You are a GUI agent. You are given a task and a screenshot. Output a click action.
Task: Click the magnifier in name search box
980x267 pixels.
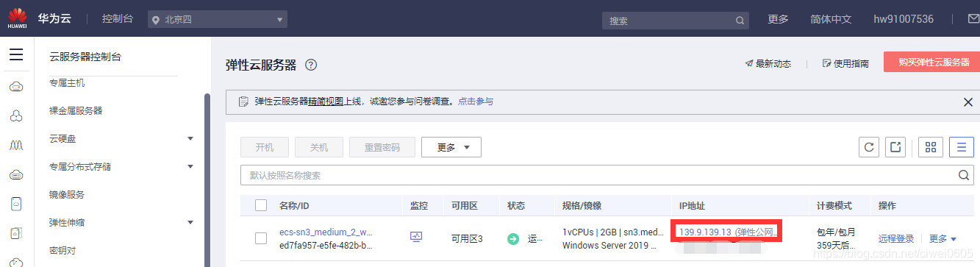pos(963,175)
